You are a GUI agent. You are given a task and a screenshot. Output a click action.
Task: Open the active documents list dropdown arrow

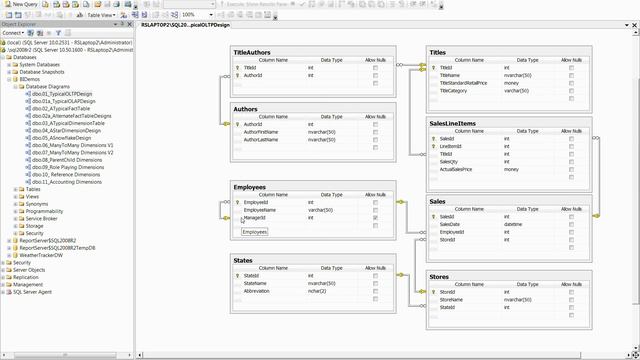click(x=627, y=25)
